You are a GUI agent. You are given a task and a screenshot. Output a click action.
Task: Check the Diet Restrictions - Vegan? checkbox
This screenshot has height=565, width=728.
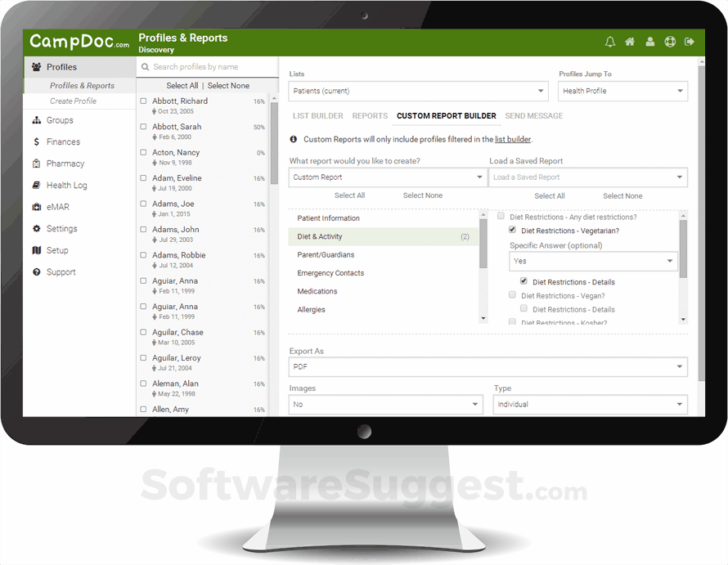coord(511,294)
